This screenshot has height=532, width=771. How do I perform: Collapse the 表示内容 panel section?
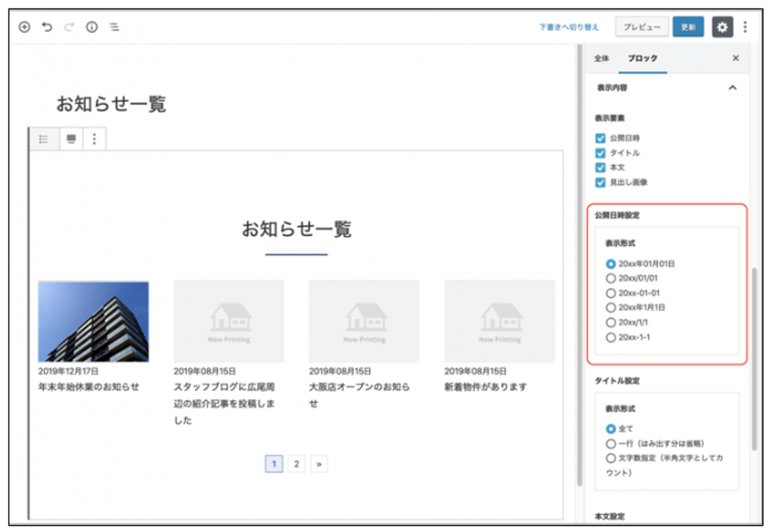tap(733, 88)
